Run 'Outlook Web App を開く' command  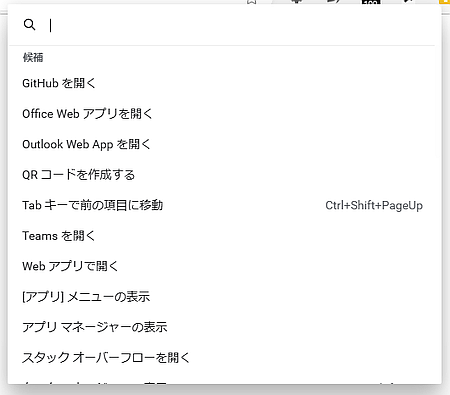[x=225, y=144]
